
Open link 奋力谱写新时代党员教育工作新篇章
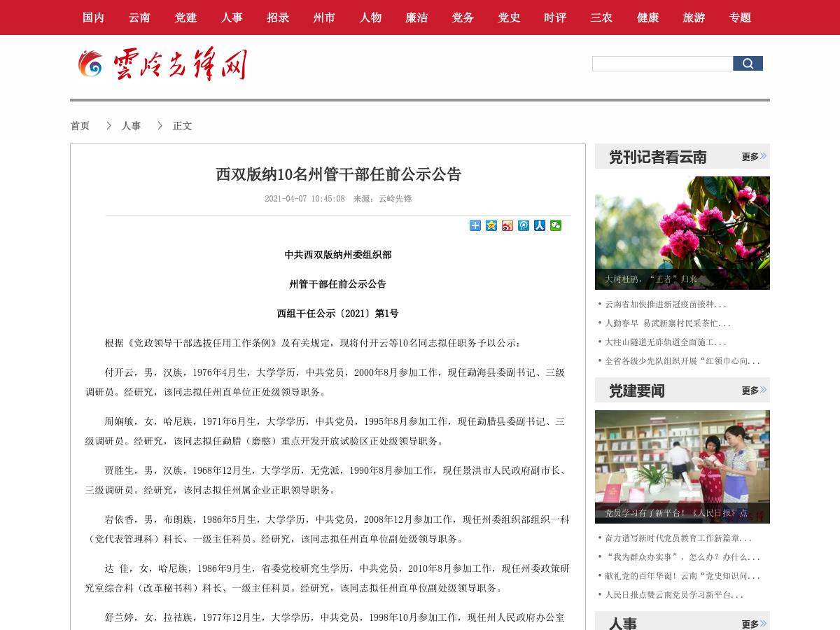678,538
